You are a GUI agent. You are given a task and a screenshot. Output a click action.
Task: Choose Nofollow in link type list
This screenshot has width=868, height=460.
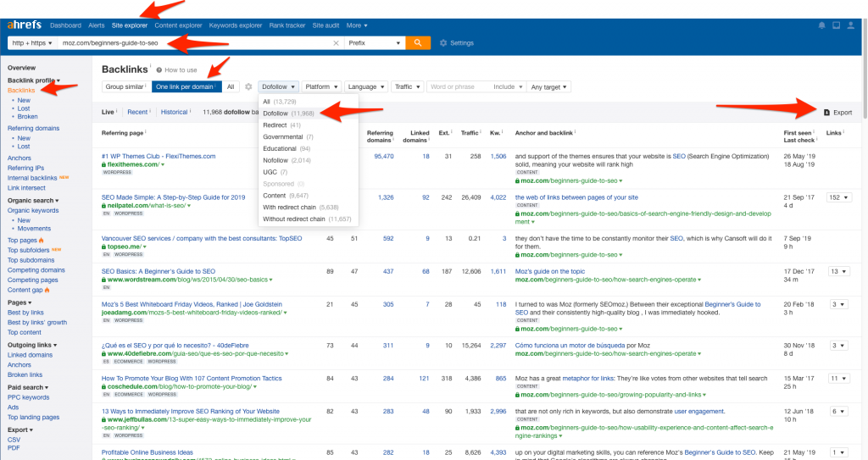[309, 160]
